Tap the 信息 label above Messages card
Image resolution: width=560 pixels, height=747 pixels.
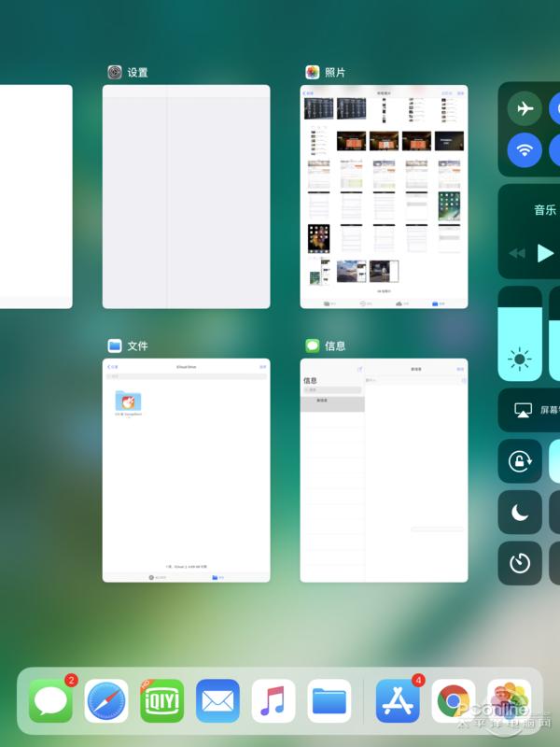tap(335, 345)
